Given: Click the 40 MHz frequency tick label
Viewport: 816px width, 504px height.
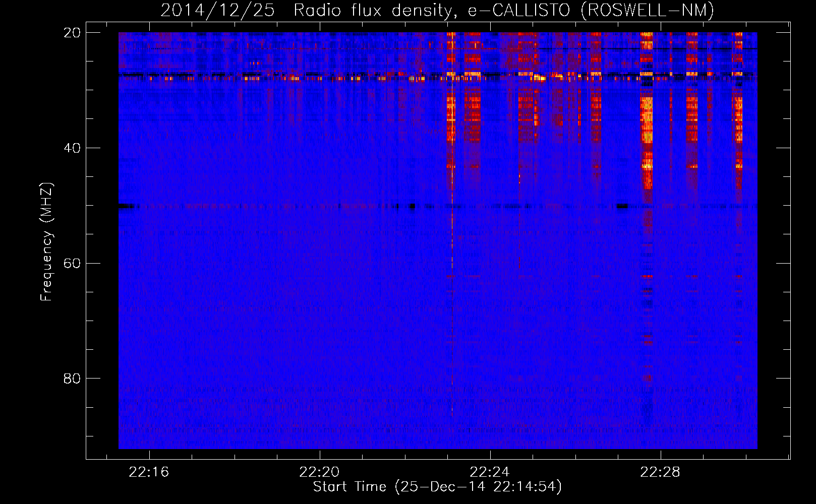Looking at the screenshot, I should click(x=72, y=148).
